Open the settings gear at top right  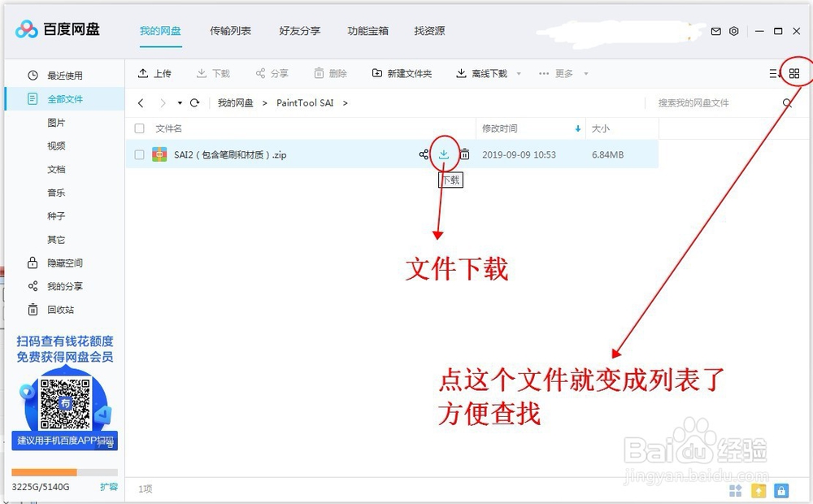click(733, 31)
